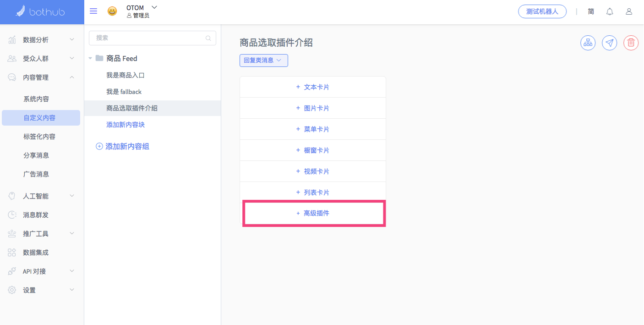The width and height of the screenshot is (644, 325).
Task: Expand the 人工智能 menu chevron
Action: point(72,196)
